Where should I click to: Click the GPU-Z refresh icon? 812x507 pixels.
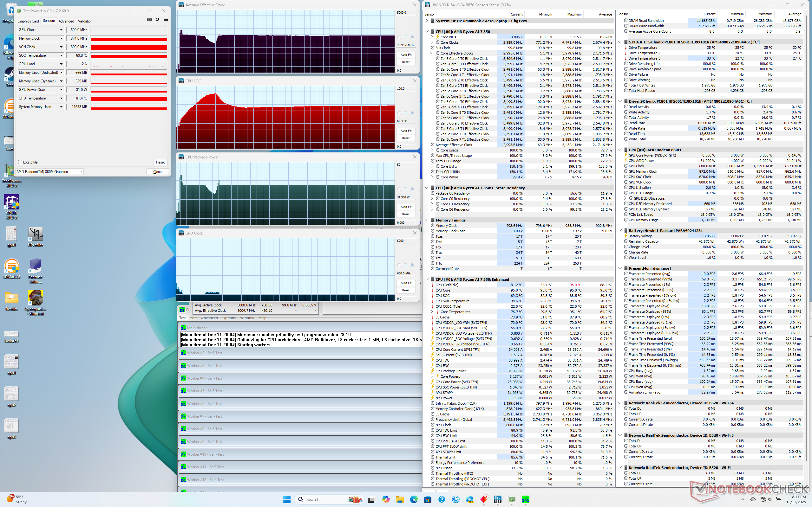click(x=157, y=19)
